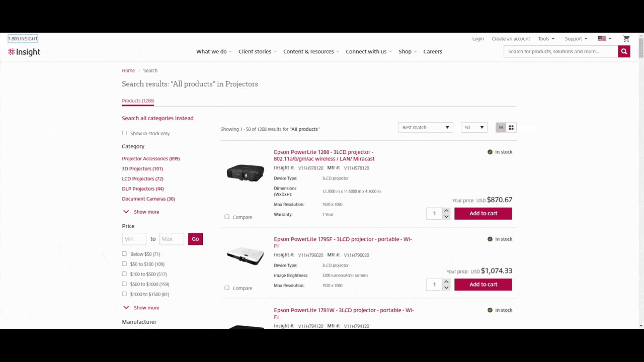Click Epson PowerLite 1795F product image
This screenshot has width=644, height=362.
click(246, 256)
